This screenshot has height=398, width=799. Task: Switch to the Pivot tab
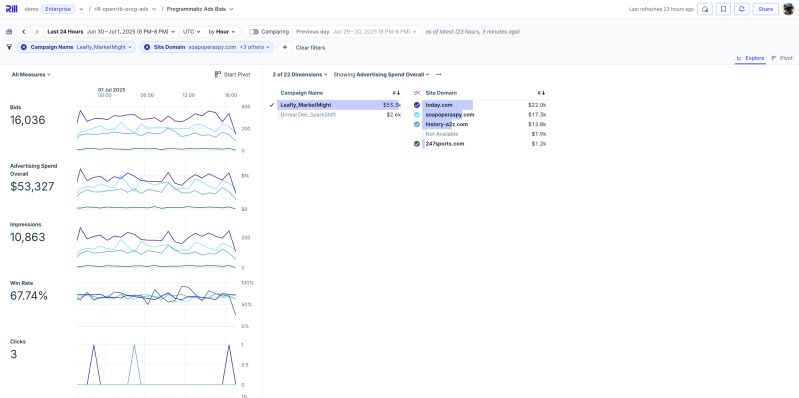[x=782, y=59]
